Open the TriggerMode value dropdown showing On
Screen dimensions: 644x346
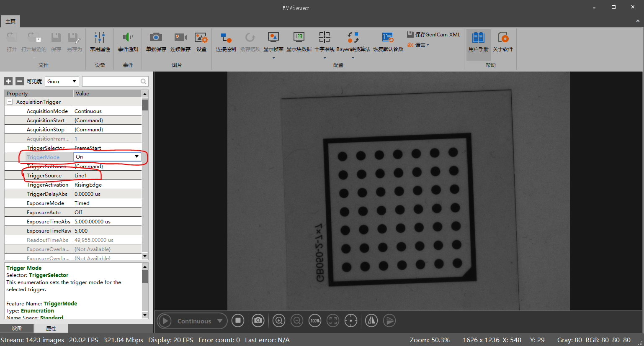137,156
